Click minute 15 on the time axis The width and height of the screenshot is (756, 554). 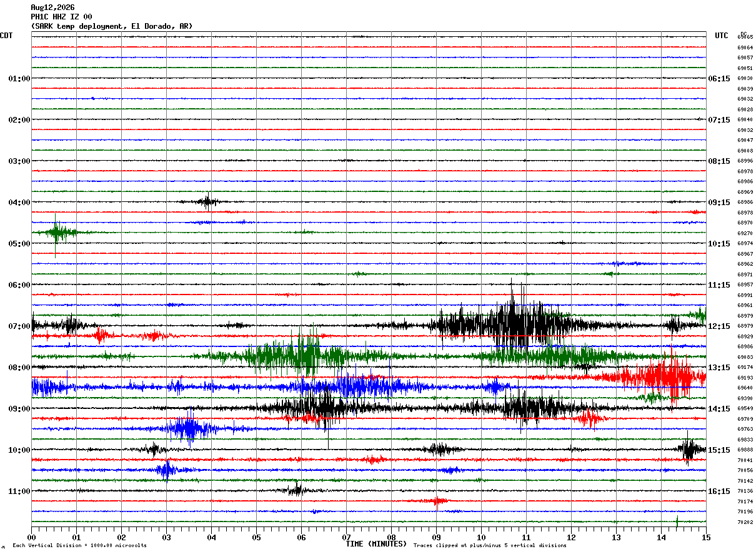pyautogui.click(x=706, y=537)
